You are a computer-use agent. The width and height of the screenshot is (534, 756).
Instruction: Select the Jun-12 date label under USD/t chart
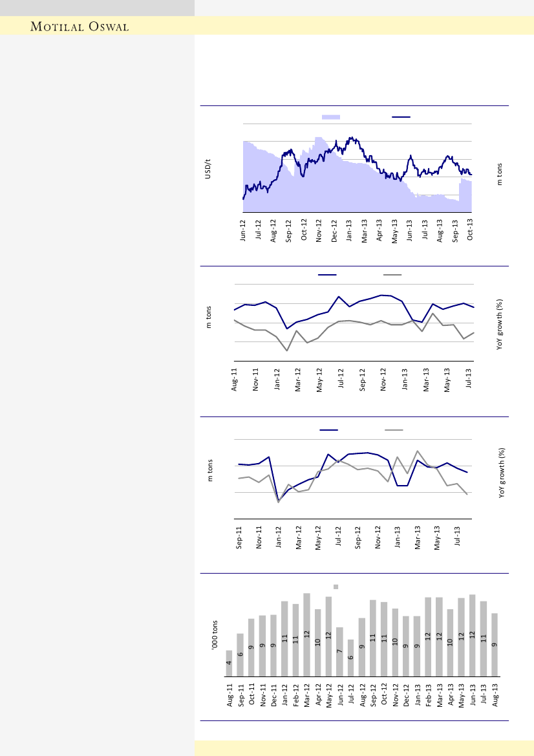pos(243,231)
